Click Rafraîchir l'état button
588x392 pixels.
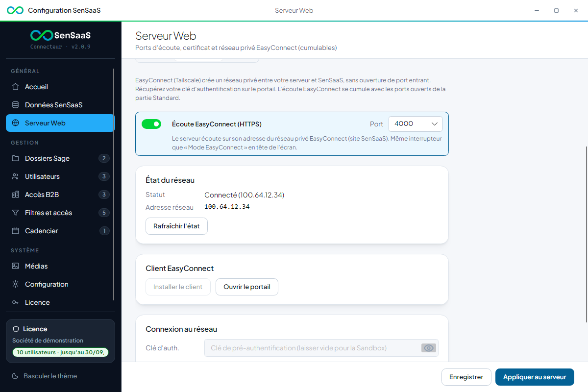click(176, 226)
